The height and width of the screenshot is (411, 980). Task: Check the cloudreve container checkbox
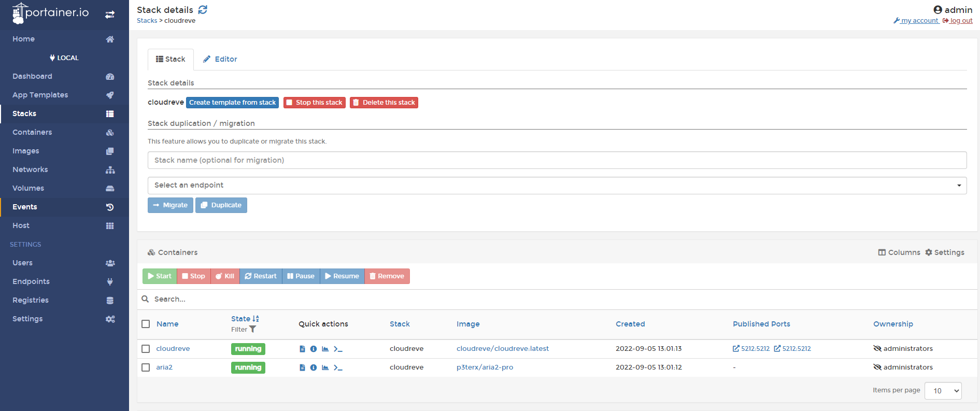click(x=146, y=349)
